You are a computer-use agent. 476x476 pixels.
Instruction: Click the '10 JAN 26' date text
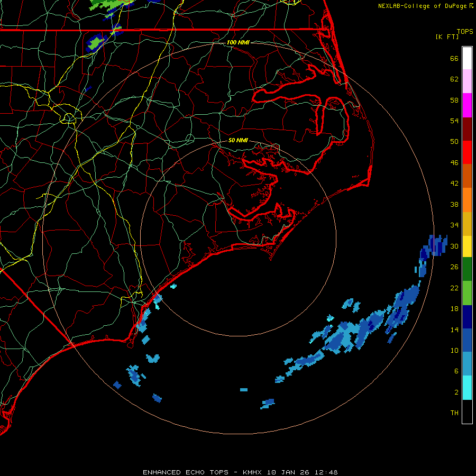[x=289, y=472]
